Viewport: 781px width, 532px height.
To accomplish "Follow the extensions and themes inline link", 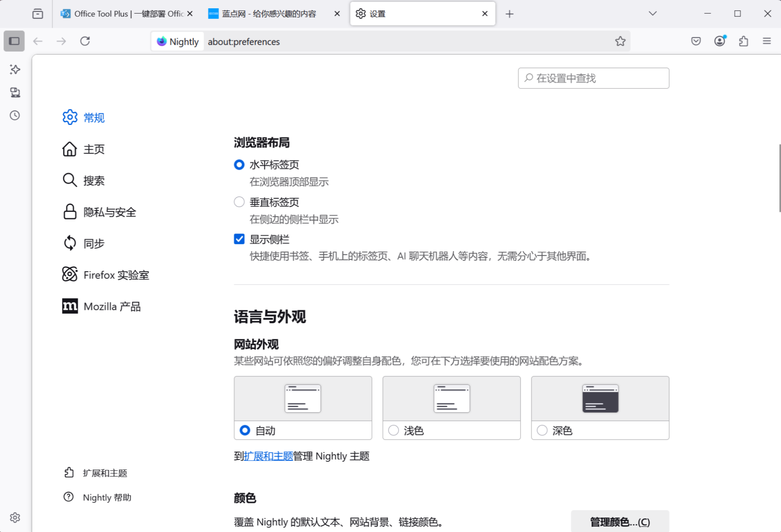I will pyautogui.click(x=268, y=456).
